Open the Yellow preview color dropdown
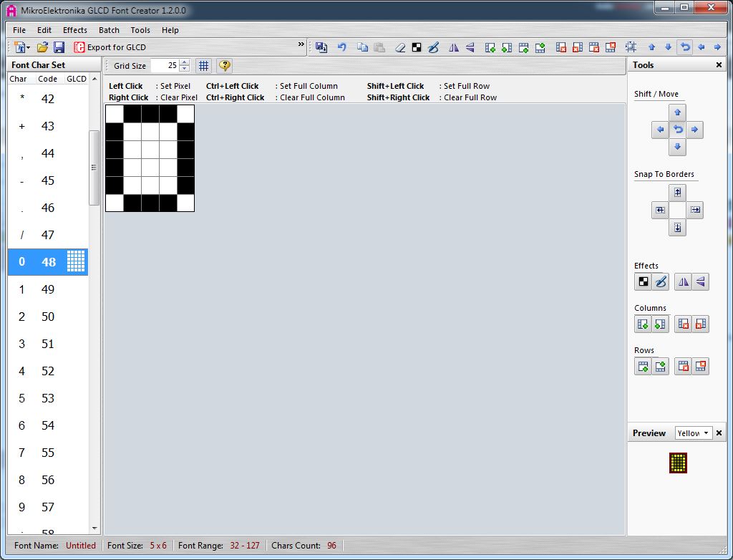Screen dimensions: 733x560 click(x=694, y=433)
